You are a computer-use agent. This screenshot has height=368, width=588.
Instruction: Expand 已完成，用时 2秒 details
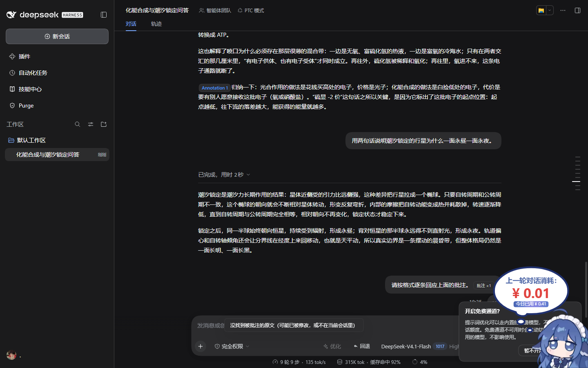pos(224,175)
